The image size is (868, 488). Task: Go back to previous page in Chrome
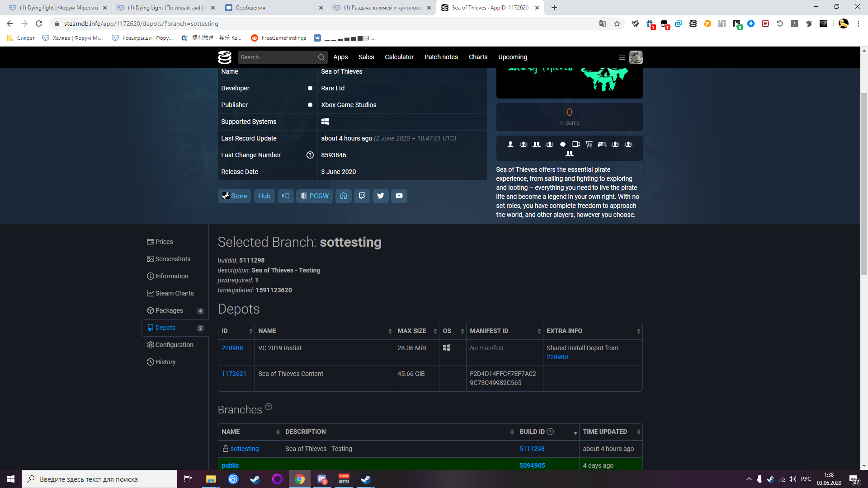tap(10, 23)
